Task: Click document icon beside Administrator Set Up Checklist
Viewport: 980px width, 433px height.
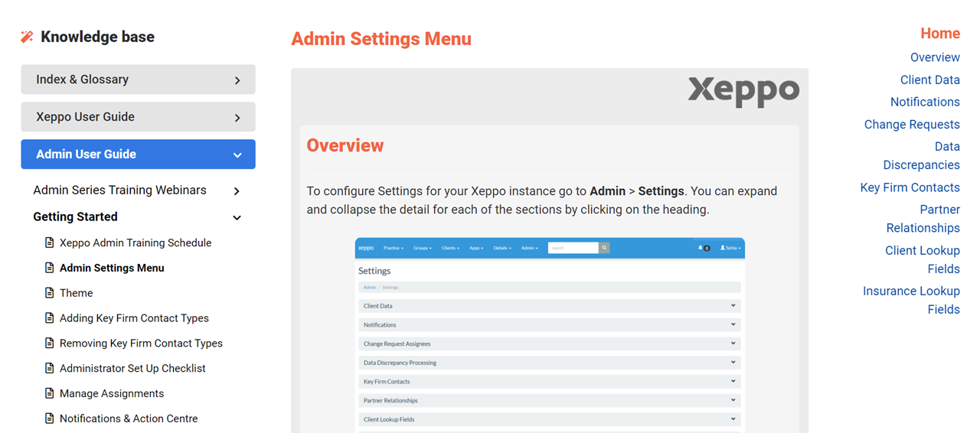Action: coord(50,369)
